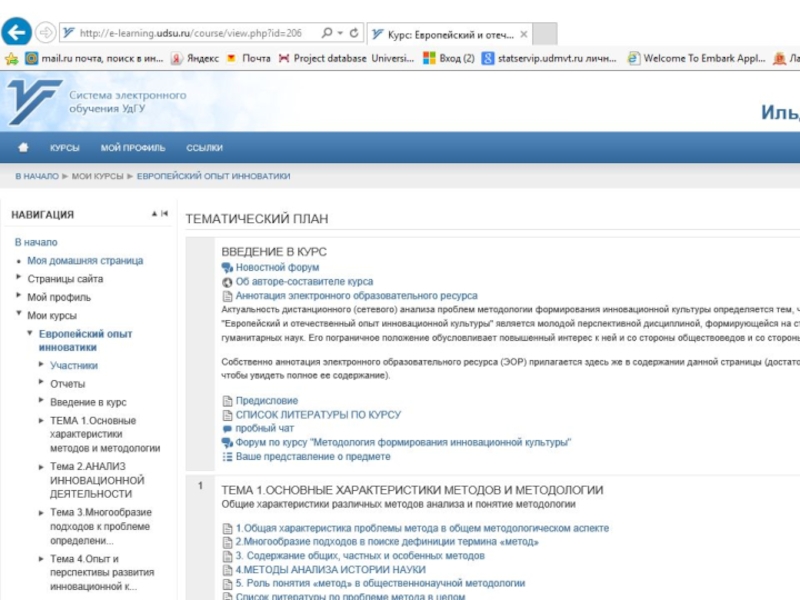Open the Почта bookmark

(x=248, y=59)
